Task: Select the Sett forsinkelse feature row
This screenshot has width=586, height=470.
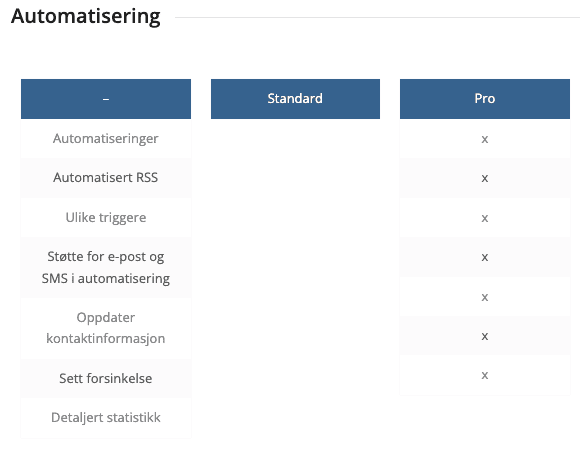Action: (x=106, y=378)
